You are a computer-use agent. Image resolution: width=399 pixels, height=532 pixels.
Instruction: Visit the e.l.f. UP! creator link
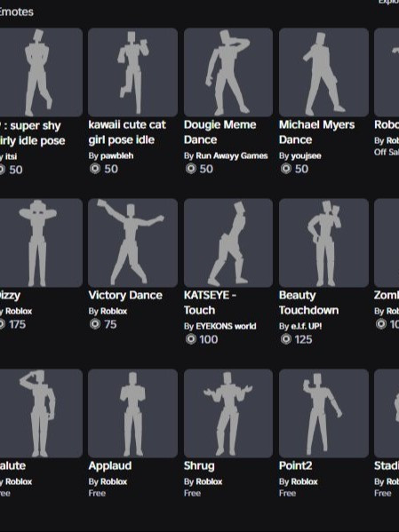point(307,326)
